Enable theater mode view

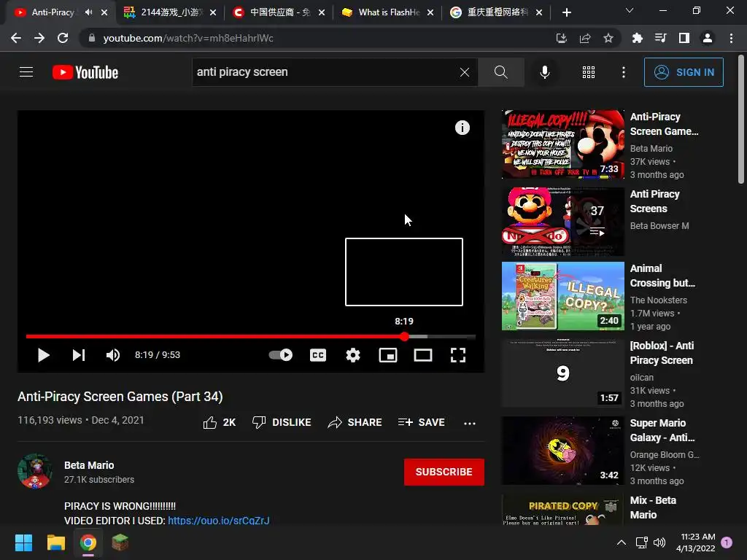click(423, 355)
